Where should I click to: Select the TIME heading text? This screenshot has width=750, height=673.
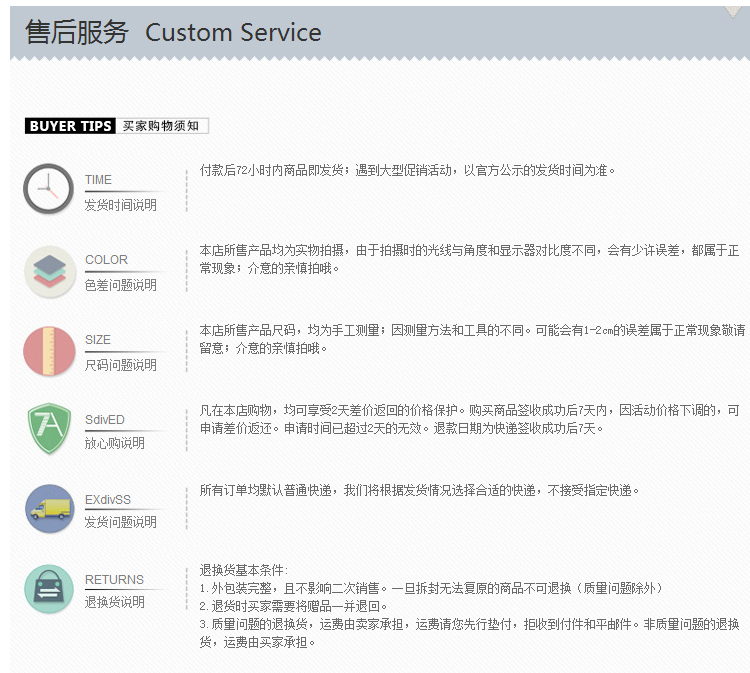point(98,180)
